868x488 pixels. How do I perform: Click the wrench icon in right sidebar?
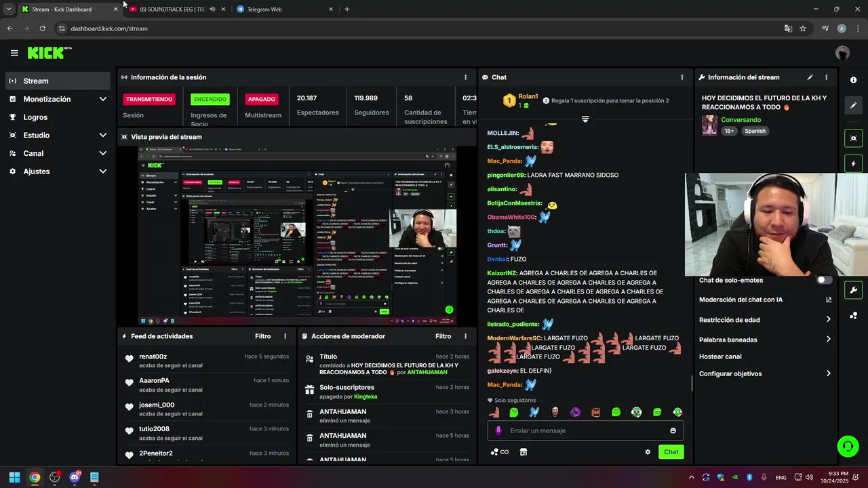[853, 290]
